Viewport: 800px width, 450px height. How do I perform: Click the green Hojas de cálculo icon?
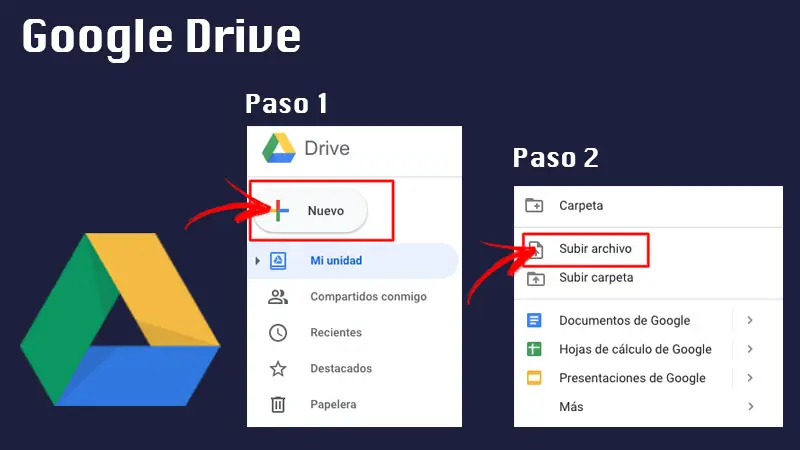[x=534, y=349]
